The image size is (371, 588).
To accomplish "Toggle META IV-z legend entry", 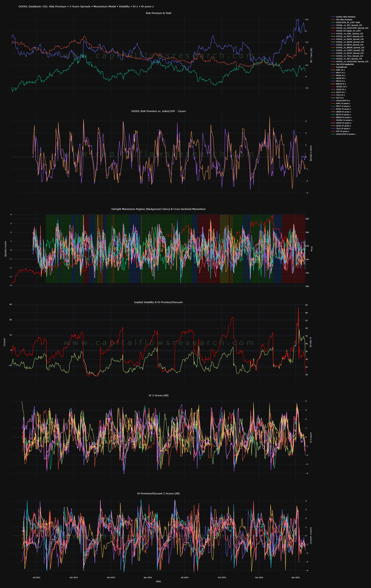I will tap(338, 81).
